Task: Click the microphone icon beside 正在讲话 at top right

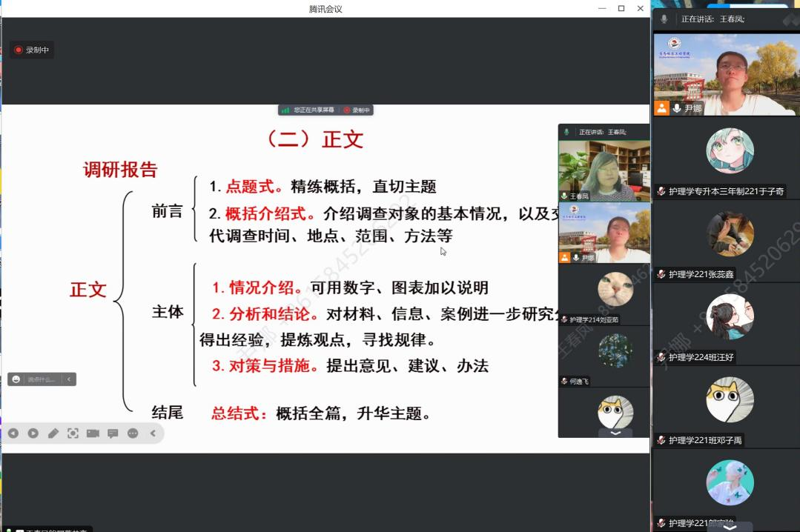Action: (x=664, y=19)
